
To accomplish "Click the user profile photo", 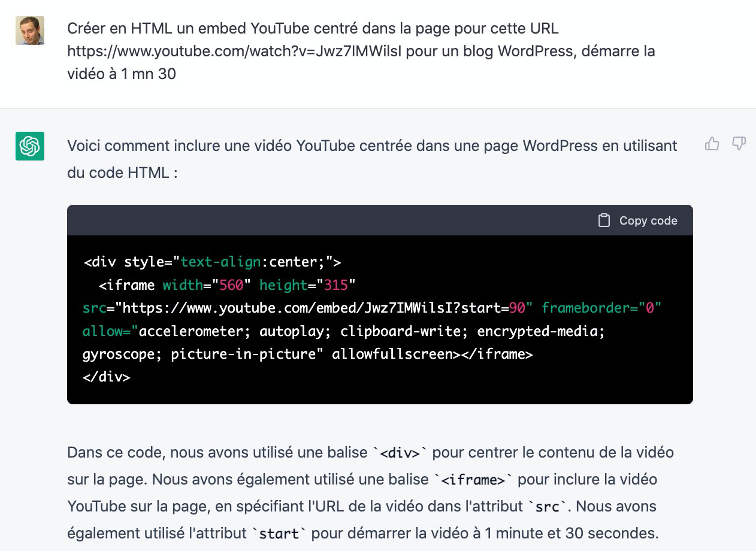I will click(x=30, y=30).
